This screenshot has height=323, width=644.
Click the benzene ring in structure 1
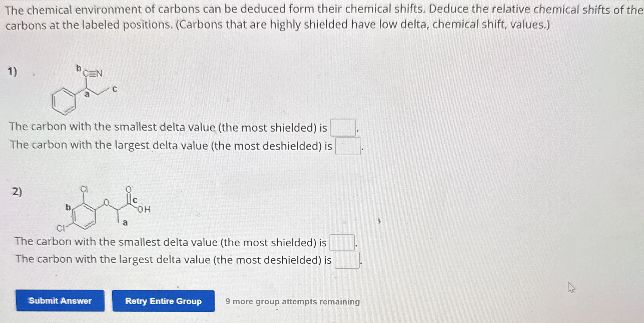(x=64, y=102)
